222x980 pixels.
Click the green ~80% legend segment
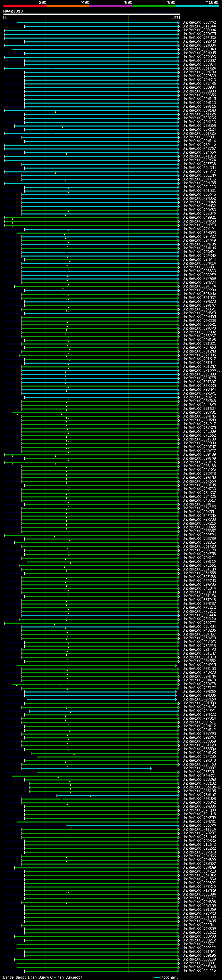click(x=154, y=6)
